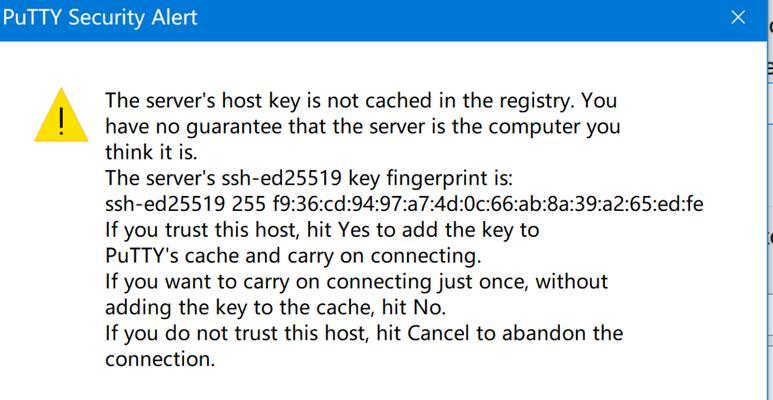
Task: Click the "ssh-ed25519 key fingerprint is:" line
Action: pyautogui.click(x=309, y=179)
